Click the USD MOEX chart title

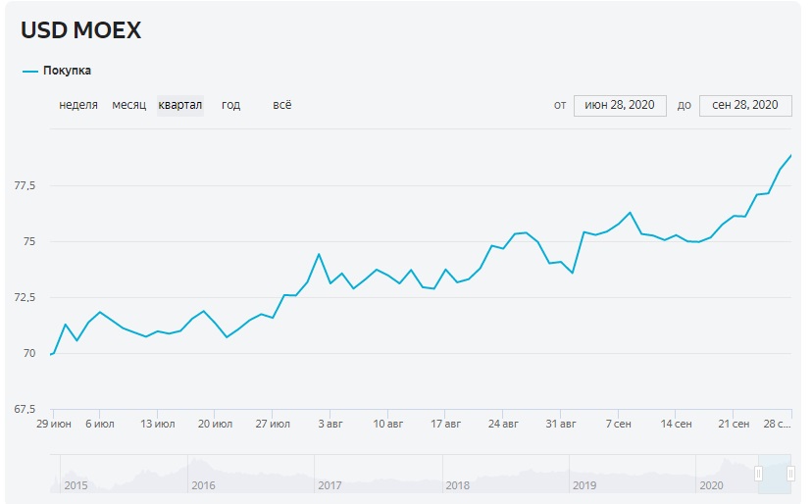pos(81,30)
